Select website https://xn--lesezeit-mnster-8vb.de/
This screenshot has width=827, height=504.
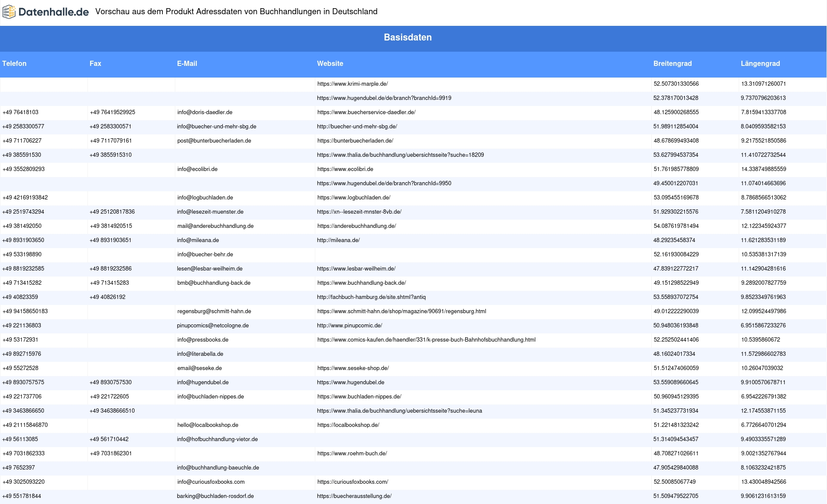click(x=359, y=212)
